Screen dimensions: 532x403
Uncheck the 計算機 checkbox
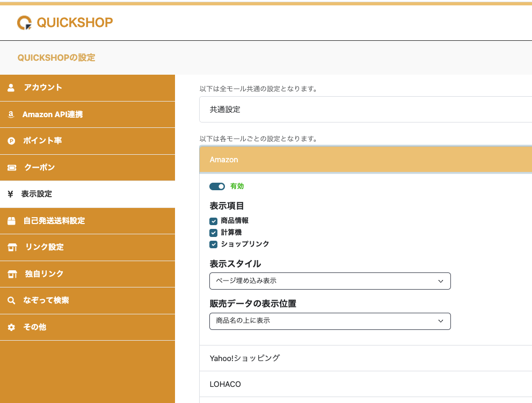[x=214, y=233]
